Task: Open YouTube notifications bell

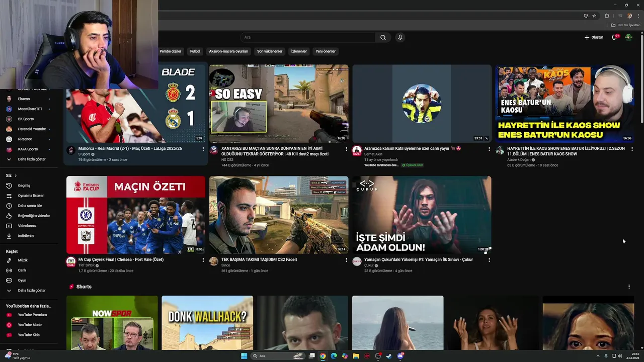Action: [x=614, y=37]
